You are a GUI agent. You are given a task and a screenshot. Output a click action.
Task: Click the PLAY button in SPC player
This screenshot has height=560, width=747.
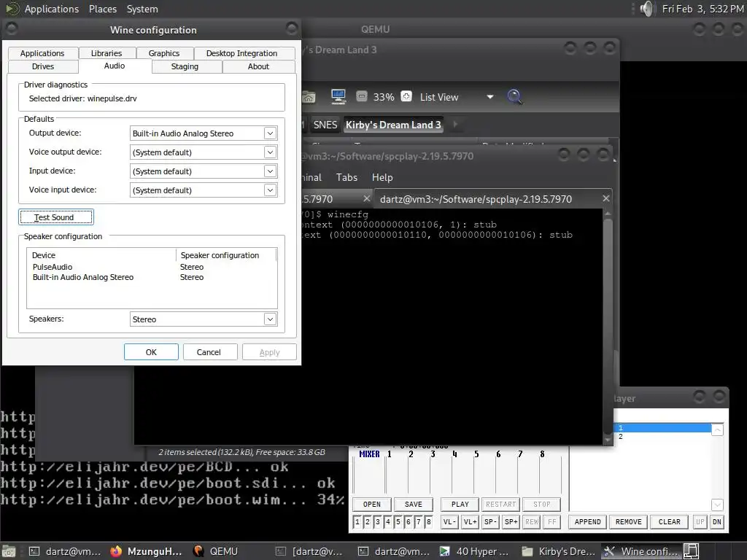460,505
